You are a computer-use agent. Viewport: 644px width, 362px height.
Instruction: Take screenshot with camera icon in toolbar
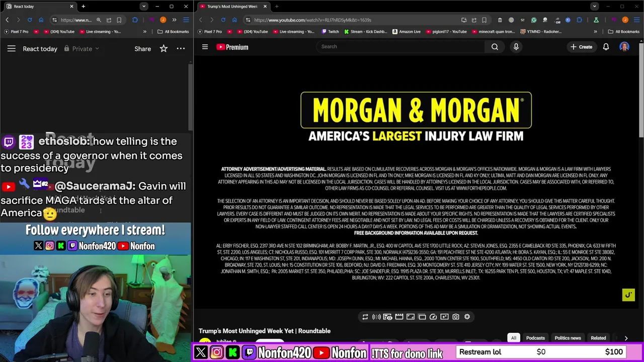[x=456, y=317]
